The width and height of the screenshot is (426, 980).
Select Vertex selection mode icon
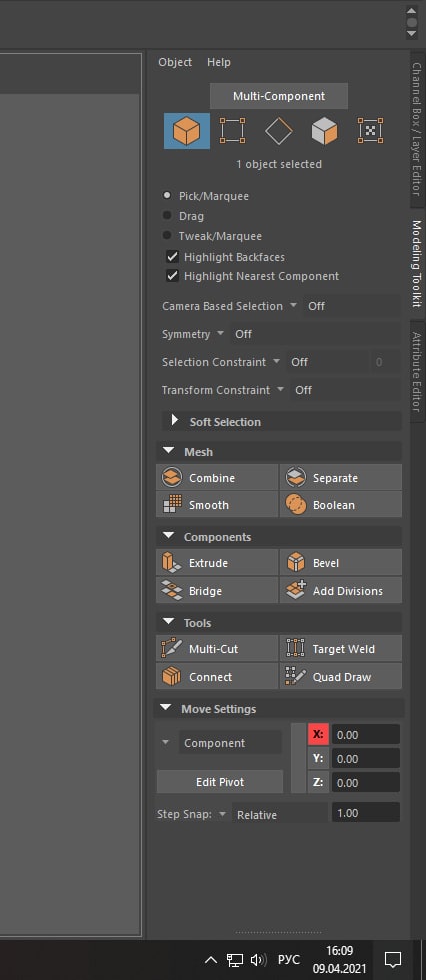click(232, 131)
